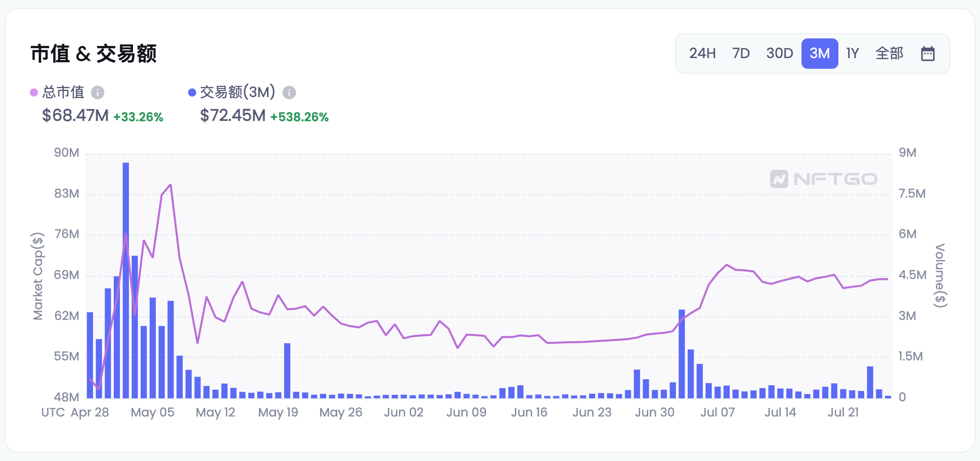This screenshot has height=461, width=980.
Task: Click the tallest volume bar near May 05
Action: click(126, 280)
